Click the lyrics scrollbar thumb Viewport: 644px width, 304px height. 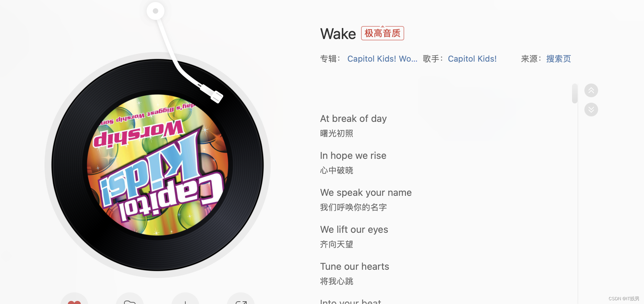click(x=575, y=93)
